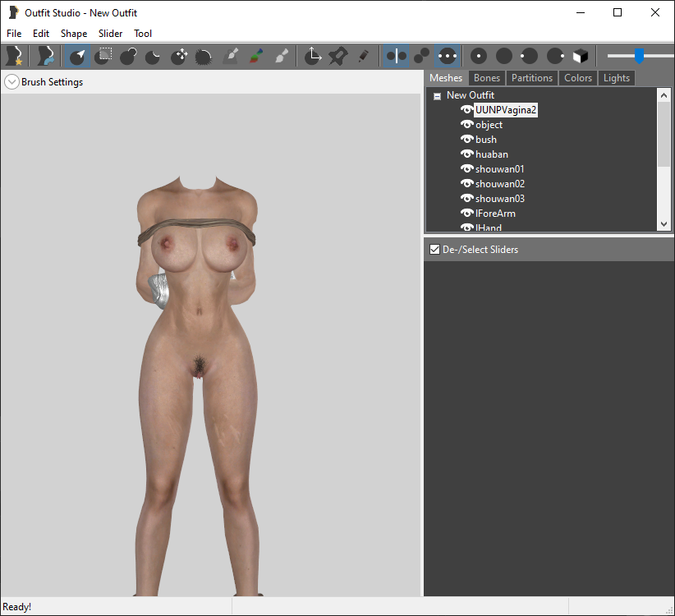Hide the shouwan01 mesh eye icon
Screen dimensions: 675x616
(x=467, y=168)
